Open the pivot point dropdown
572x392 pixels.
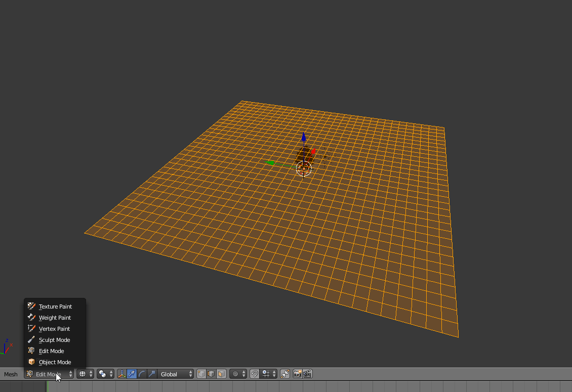click(x=104, y=374)
